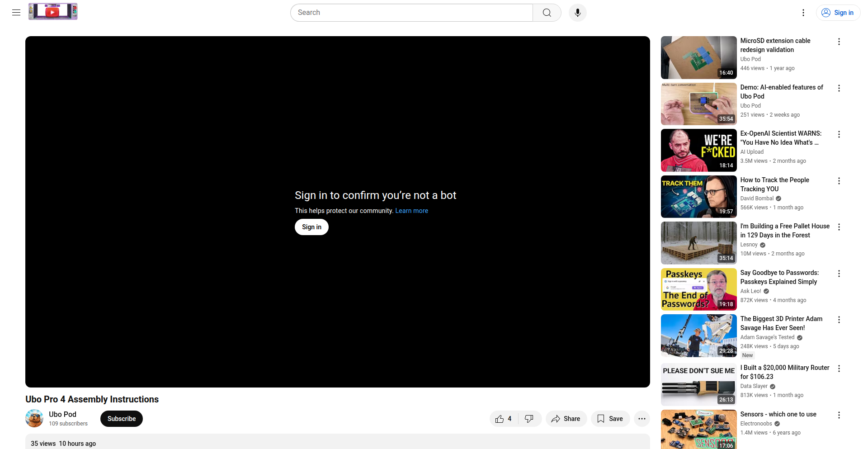Open title 'The Biggest 3D Printer Adam Savage'
This screenshot has height=449, width=868.
(x=781, y=323)
